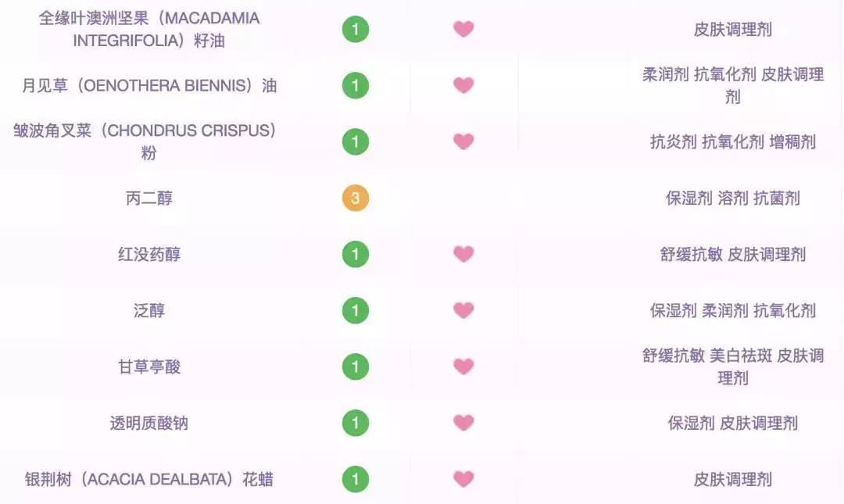The width and height of the screenshot is (844, 504).
Task: Click green safety badge for 红没药醇
Action: (355, 254)
